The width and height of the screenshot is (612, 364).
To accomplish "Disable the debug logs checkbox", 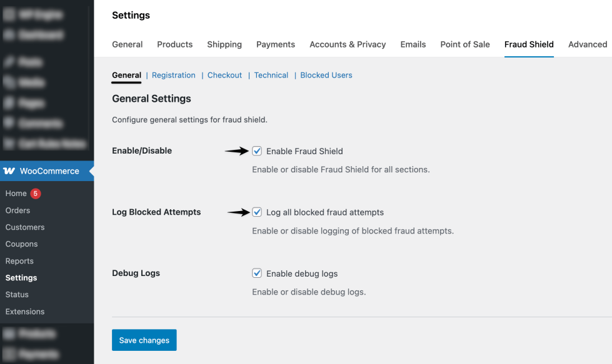I will (x=257, y=273).
